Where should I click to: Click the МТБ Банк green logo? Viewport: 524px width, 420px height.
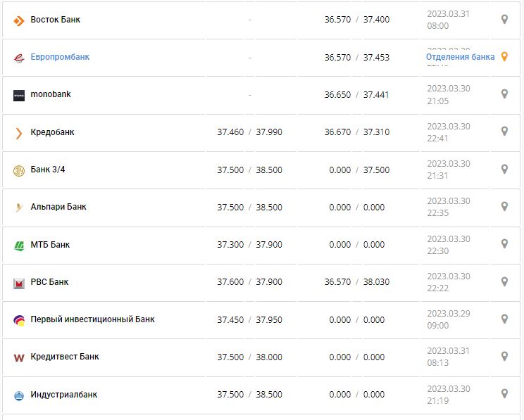(19, 246)
